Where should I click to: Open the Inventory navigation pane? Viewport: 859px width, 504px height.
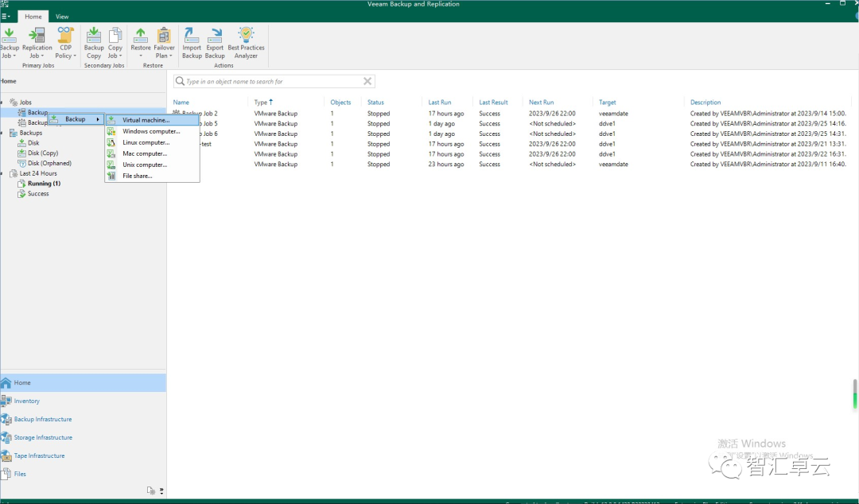84,401
